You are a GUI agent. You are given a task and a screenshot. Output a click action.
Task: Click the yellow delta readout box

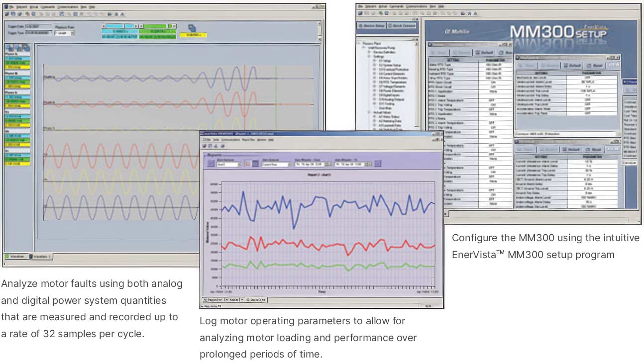click(x=193, y=35)
